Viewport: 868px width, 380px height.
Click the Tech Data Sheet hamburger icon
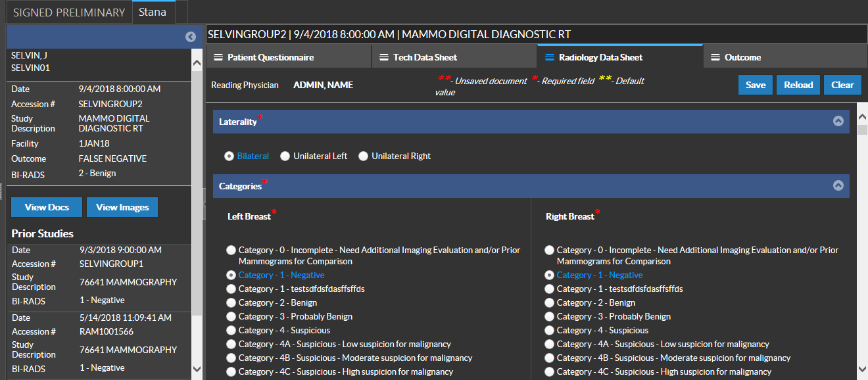384,57
